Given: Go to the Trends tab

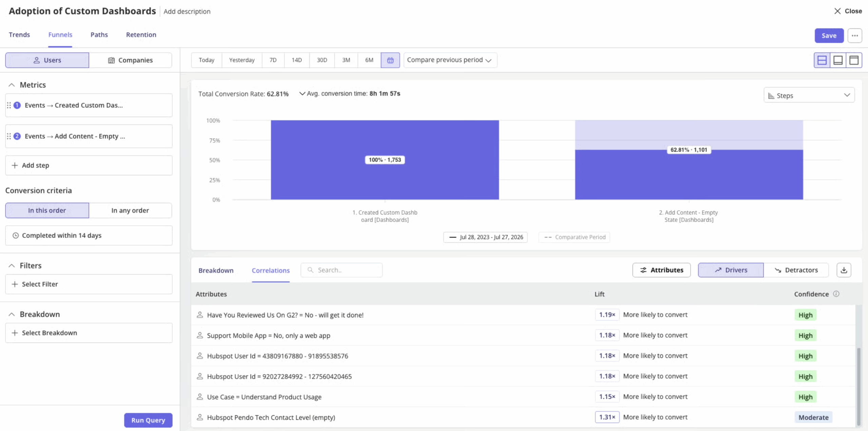Looking at the screenshot, I should [19, 35].
